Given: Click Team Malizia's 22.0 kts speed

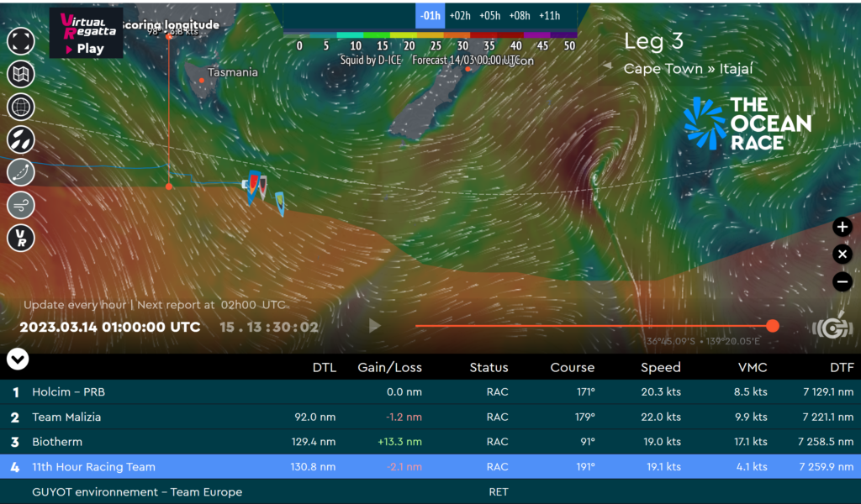Looking at the screenshot, I should pos(661,417).
